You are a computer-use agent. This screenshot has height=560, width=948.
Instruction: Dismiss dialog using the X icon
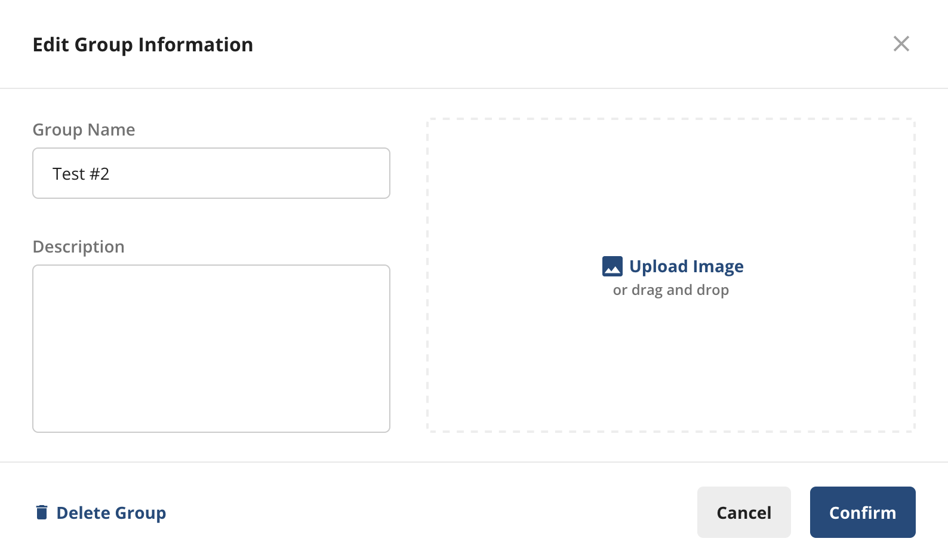pos(901,44)
